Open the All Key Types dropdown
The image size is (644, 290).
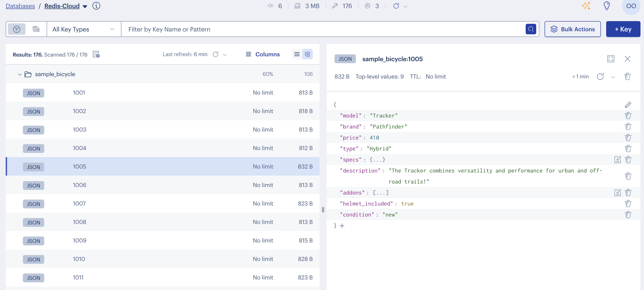coord(83,29)
